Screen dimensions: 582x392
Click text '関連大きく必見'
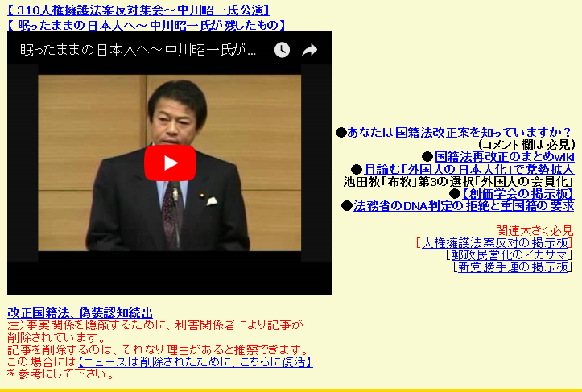click(x=535, y=230)
